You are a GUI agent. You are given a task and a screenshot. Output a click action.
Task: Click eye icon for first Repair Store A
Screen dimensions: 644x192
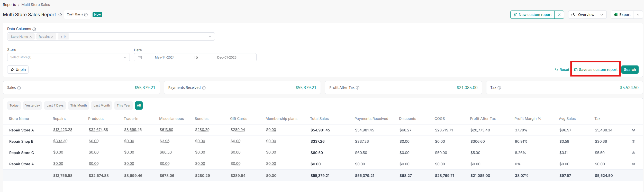coord(633,130)
